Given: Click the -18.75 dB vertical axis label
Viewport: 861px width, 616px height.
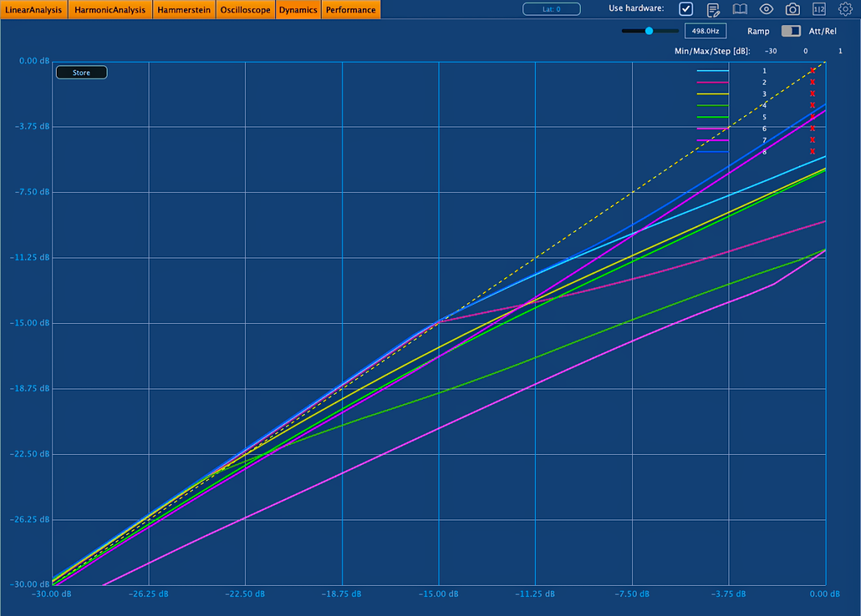Looking at the screenshot, I should [x=29, y=389].
